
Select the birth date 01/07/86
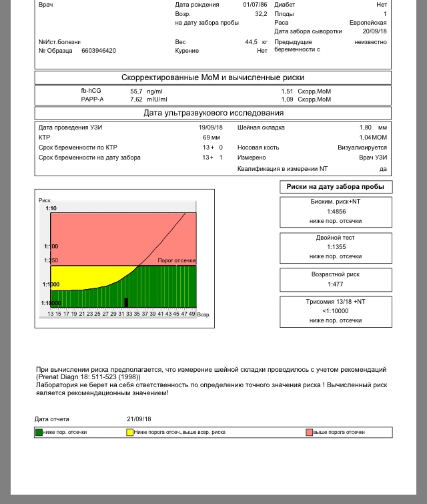click(254, 4)
